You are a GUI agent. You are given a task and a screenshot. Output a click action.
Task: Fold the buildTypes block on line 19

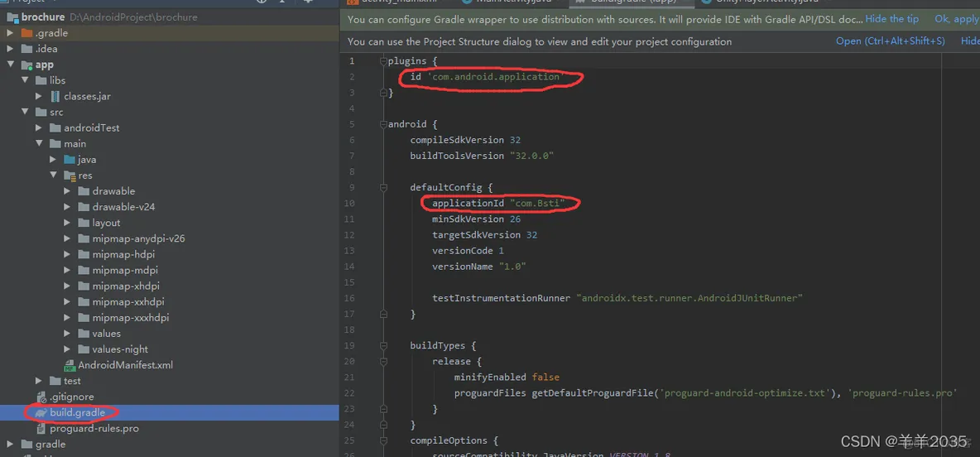383,345
